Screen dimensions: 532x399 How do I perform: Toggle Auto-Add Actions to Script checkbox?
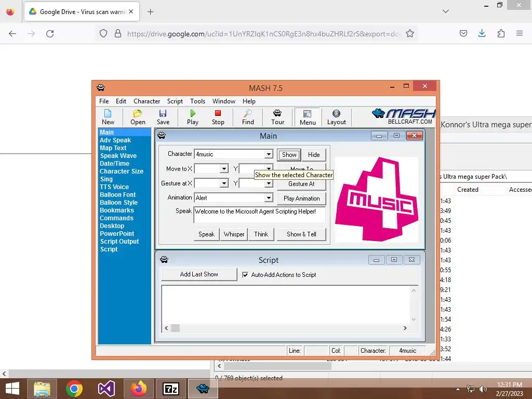(245, 275)
